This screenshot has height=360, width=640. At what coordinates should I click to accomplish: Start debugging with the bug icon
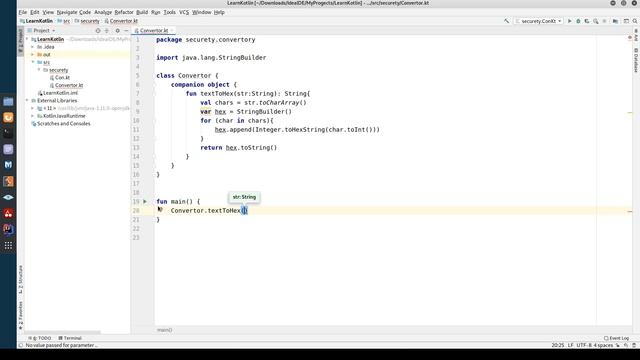[x=578, y=21]
